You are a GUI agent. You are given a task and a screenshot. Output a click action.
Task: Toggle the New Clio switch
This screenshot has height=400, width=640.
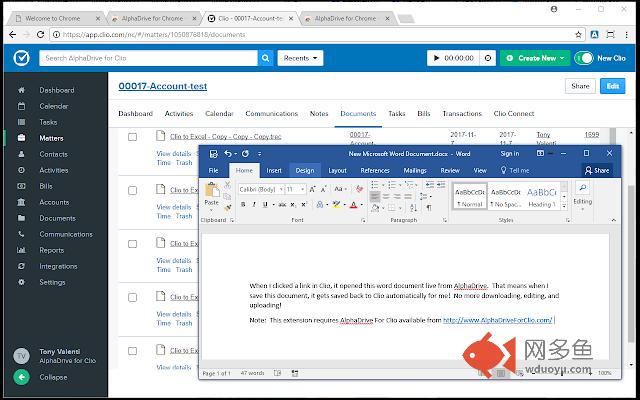point(584,58)
